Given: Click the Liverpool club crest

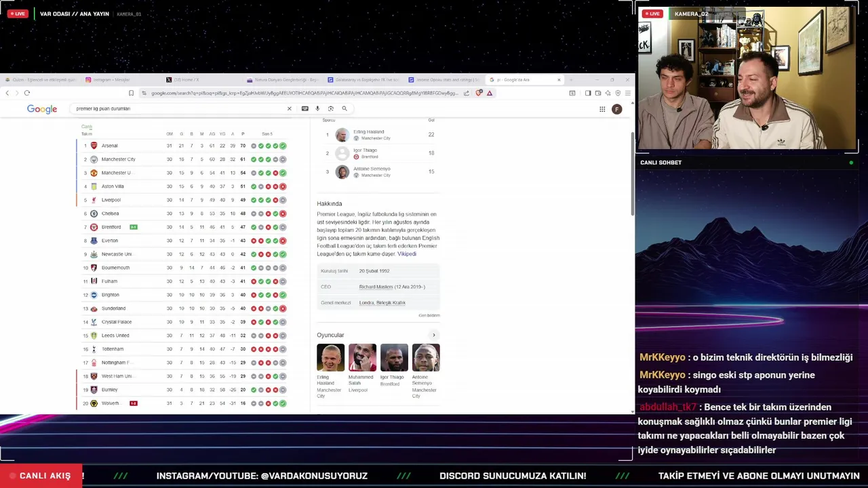Looking at the screenshot, I should tap(94, 200).
